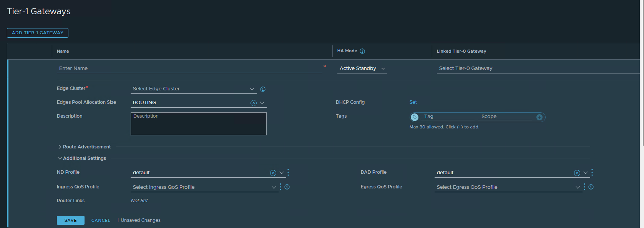Open the Select Edge Cluster dropdown
This screenshot has height=228, width=644.
click(x=193, y=89)
